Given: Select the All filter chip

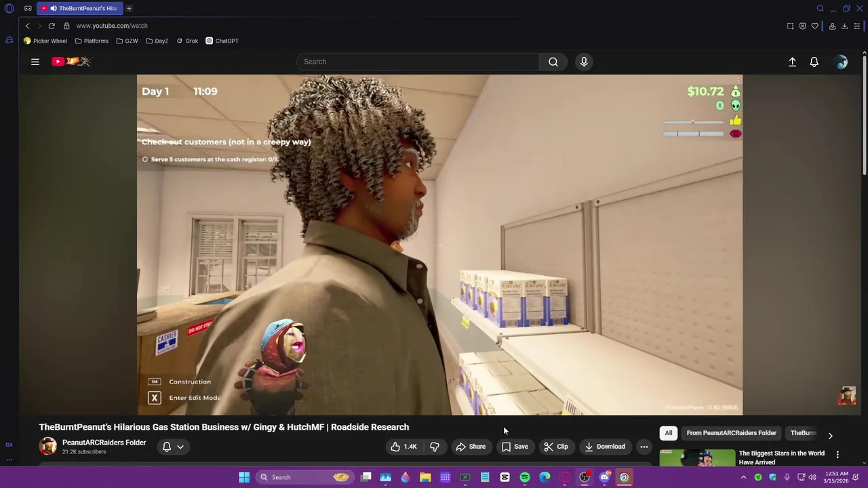Looking at the screenshot, I should 668,433.
